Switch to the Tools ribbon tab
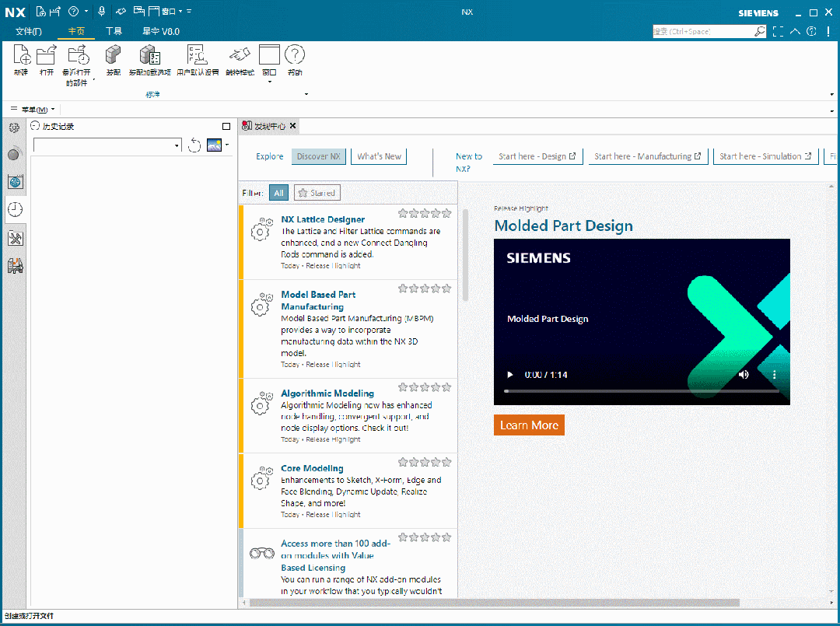This screenshot has width=840, height=626. [114, 32]
